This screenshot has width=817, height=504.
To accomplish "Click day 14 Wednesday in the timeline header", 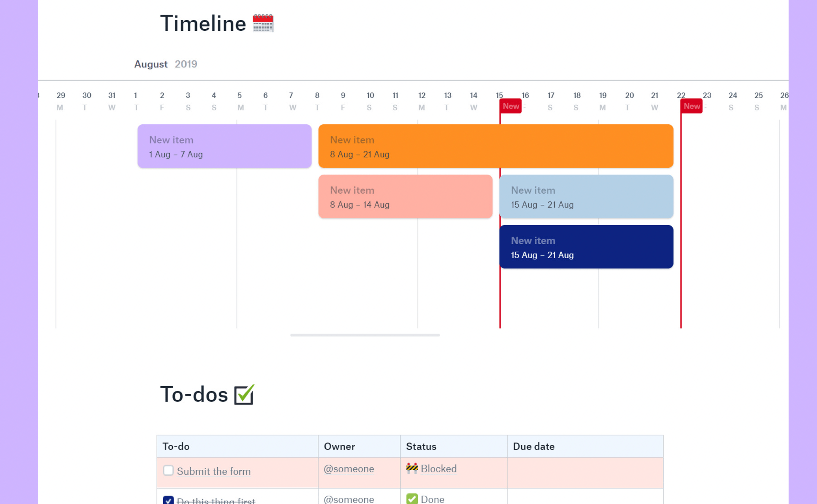I will (474, 101).
